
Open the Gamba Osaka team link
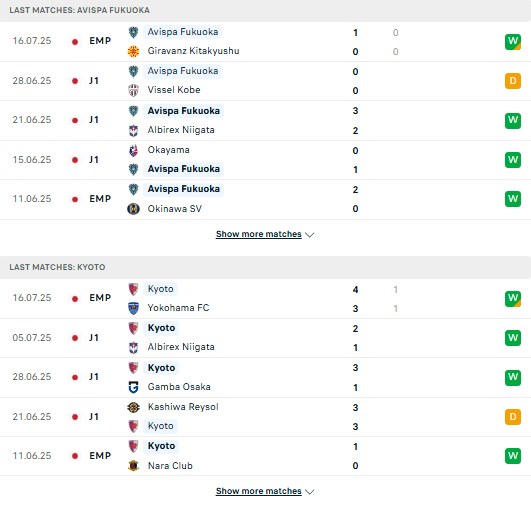tap(179, 387)
